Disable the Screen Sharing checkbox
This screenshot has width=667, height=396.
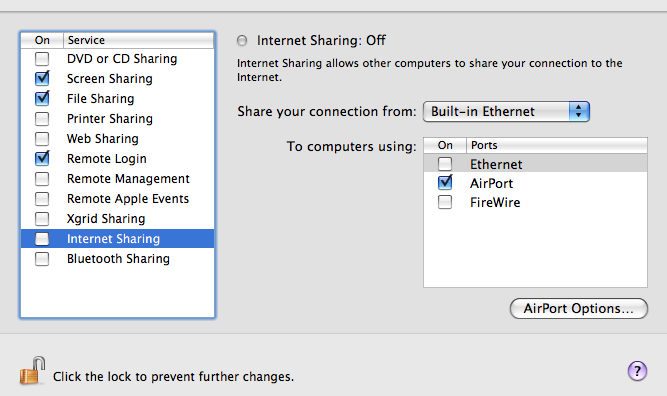click(x=42, y=78)
